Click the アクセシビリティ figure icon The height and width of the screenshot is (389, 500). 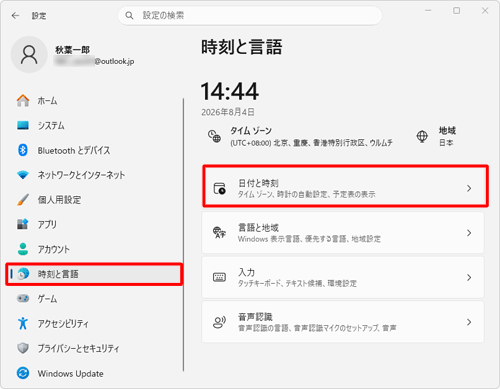click(x=23, y=323)
